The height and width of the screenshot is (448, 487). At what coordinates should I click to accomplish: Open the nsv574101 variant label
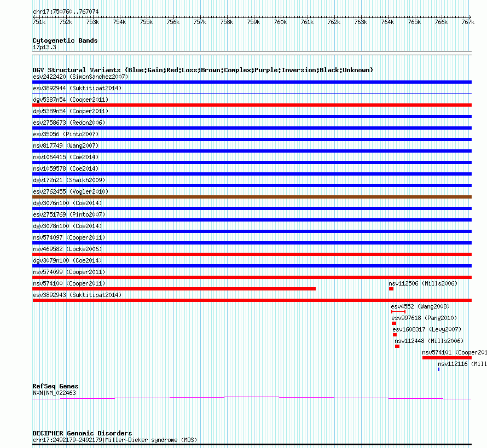coord(454,352)
